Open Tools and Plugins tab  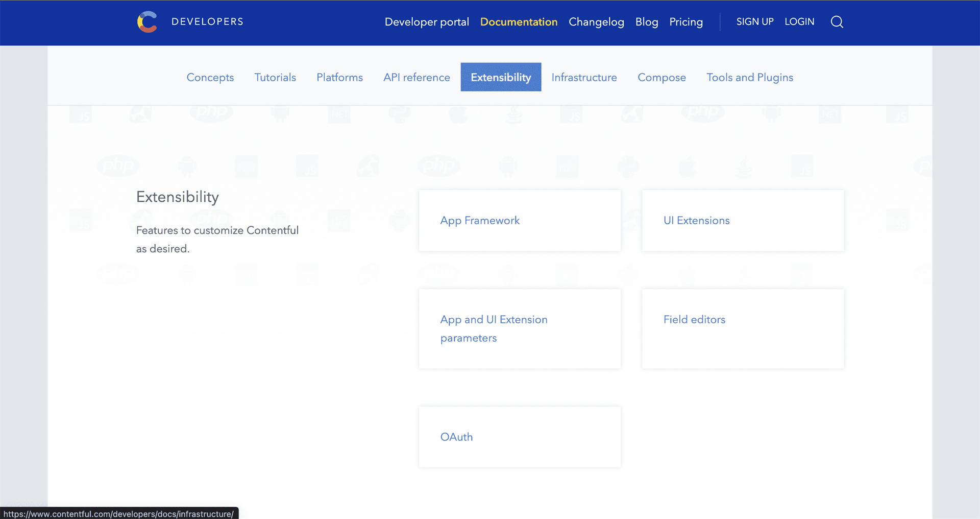pos(749,77)
